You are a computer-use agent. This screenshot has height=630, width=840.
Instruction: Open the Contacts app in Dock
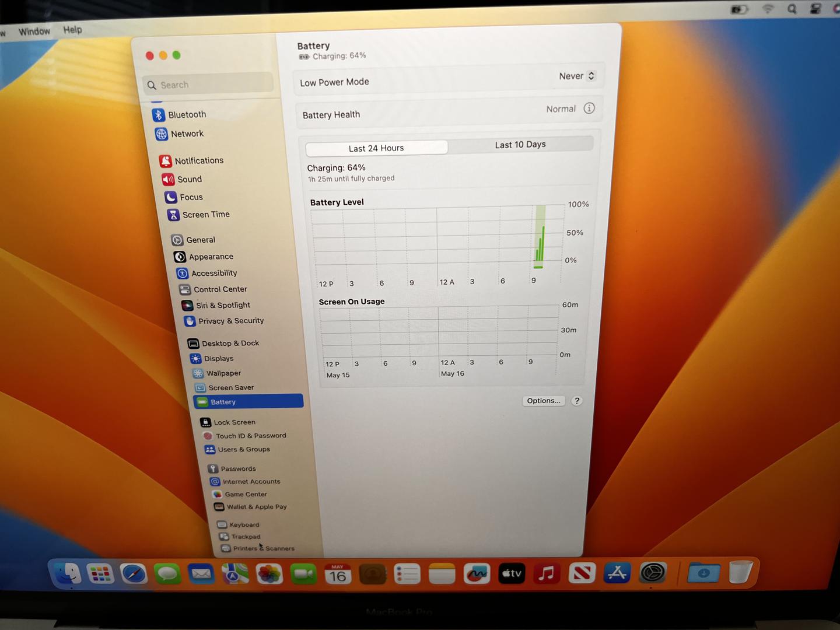pyautogui.click(x=373, y=574)
